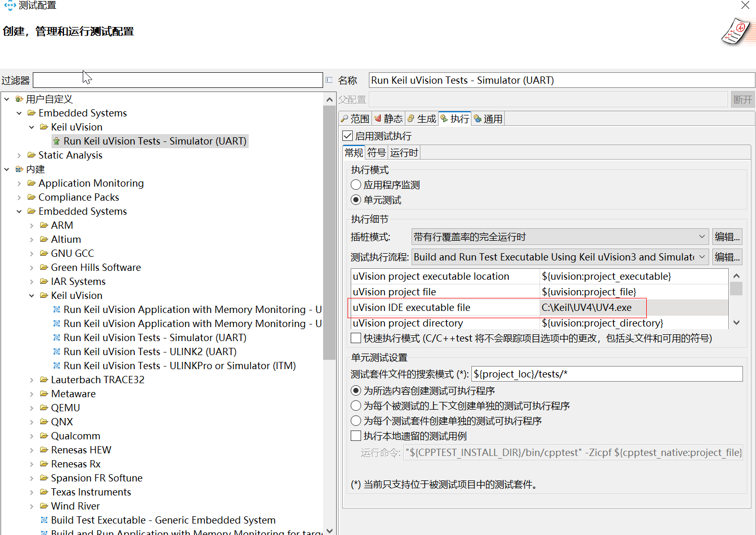Toggle 启用测试执行 checkbox
Viewport: 756px width, 535px height.
coord(348,136)
